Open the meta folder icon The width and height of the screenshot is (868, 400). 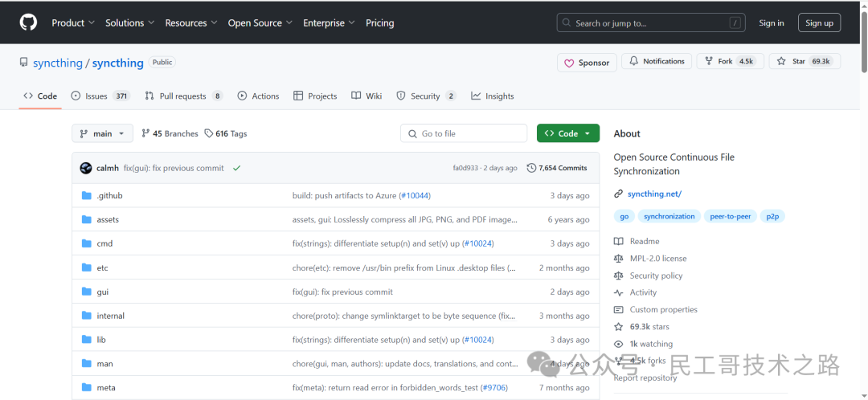[86, 387]
